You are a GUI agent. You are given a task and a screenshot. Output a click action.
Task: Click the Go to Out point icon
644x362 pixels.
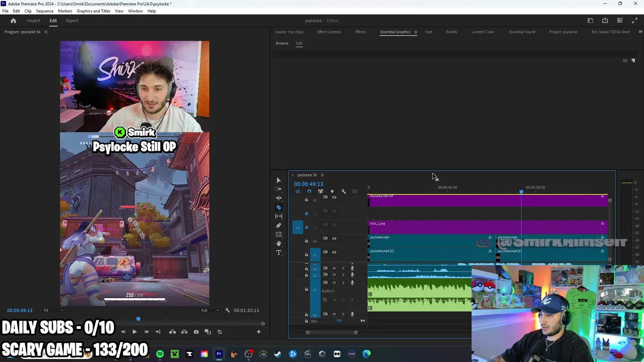[x=158, y=332]
